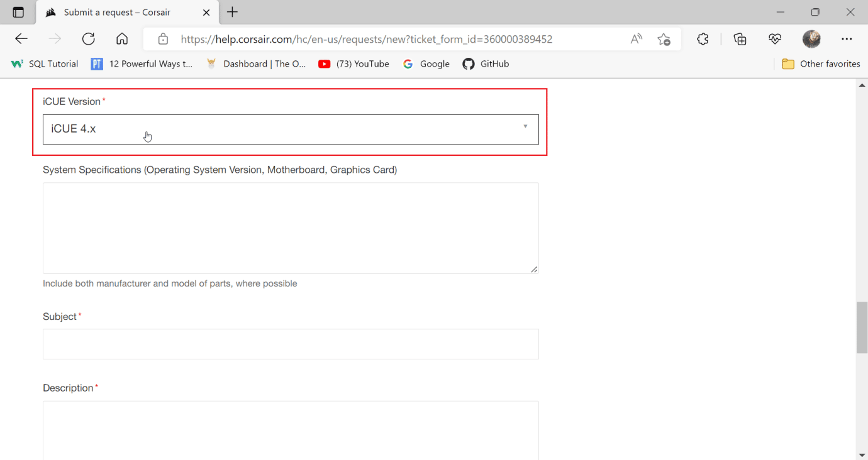This screenshot has width=868, height=460.
Task: Click the scrollbar down arrow
Action: click(x=862, y=454)
